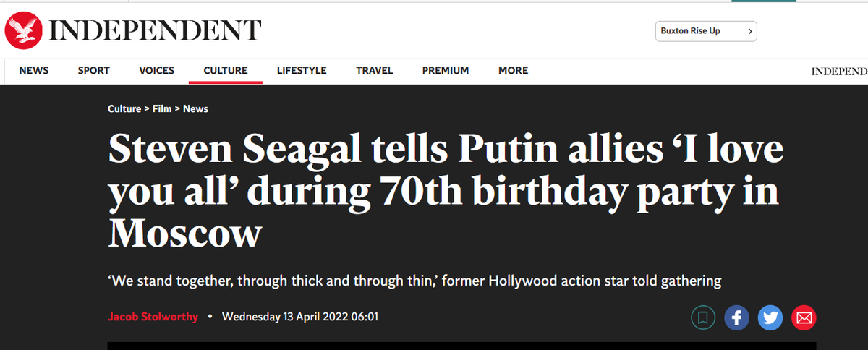The height and width of the screenshot is (350, 868).
Task: Go to the SPORT section
Action: pyautogui.click(x=94, y=70)
